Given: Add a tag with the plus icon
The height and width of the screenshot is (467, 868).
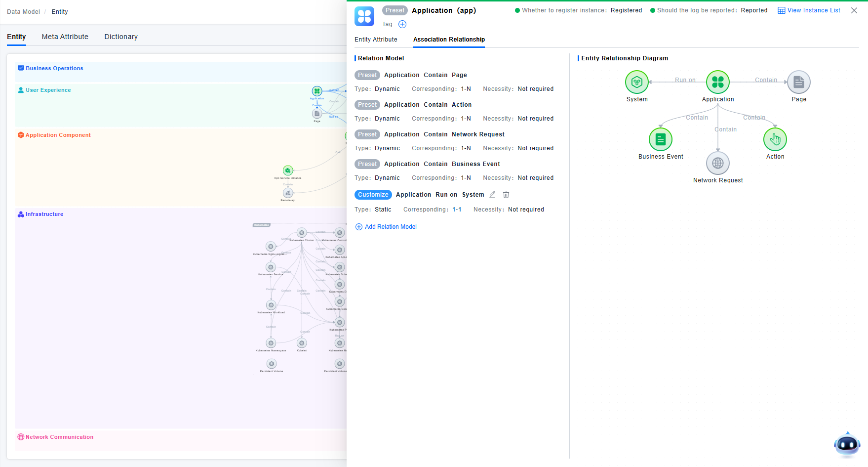Looking at the screenshot, I should (402, 24).
